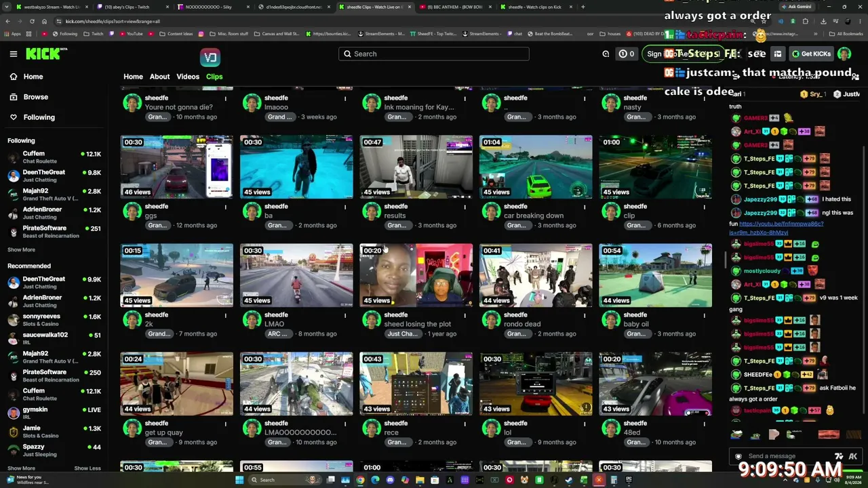Open options menu for 'results' clip

tap(465, 207)
